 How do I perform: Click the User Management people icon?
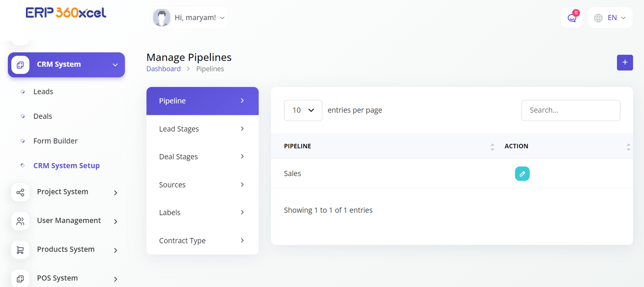pos(20,221)
